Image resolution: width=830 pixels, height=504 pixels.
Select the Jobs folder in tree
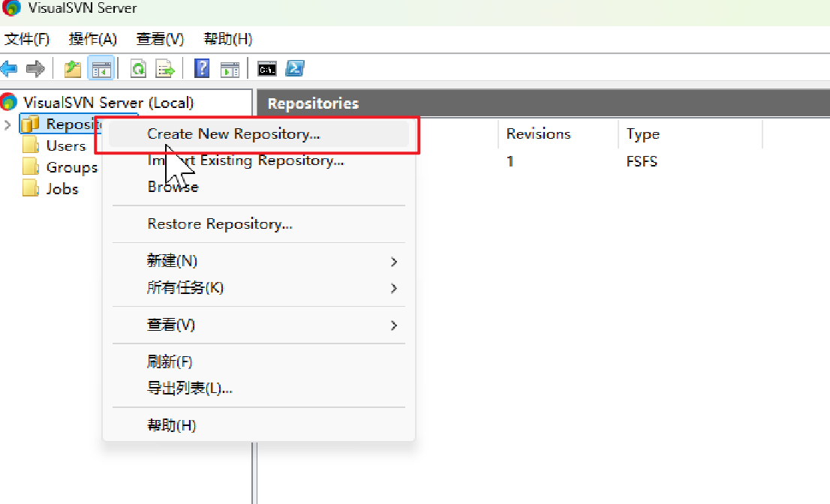(x=62, y=189)
